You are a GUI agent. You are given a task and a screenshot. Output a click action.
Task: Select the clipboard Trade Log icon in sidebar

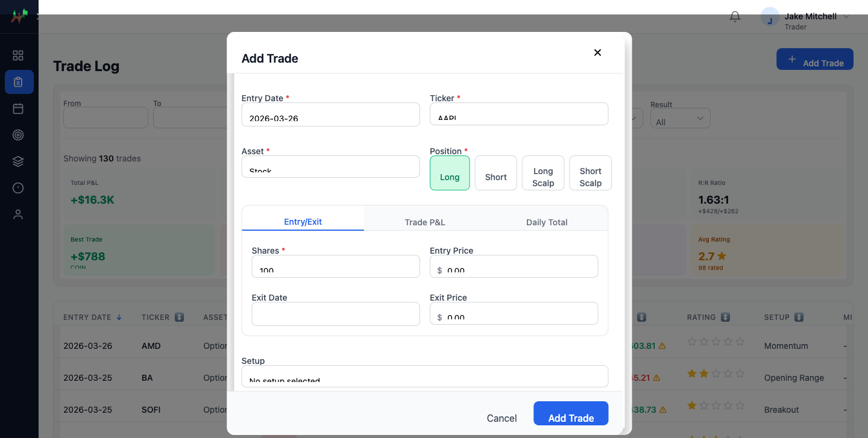tap(18, 82)
